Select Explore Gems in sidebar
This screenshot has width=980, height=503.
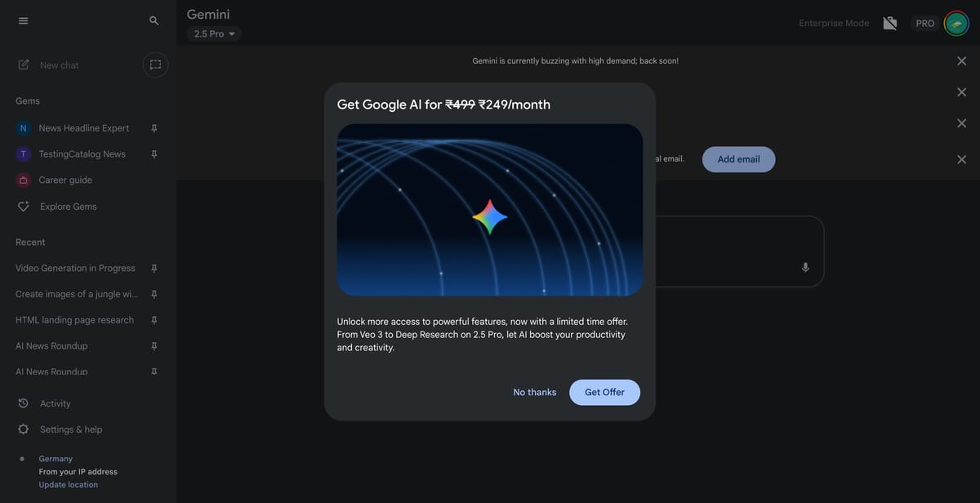click(x=68, y=207)
